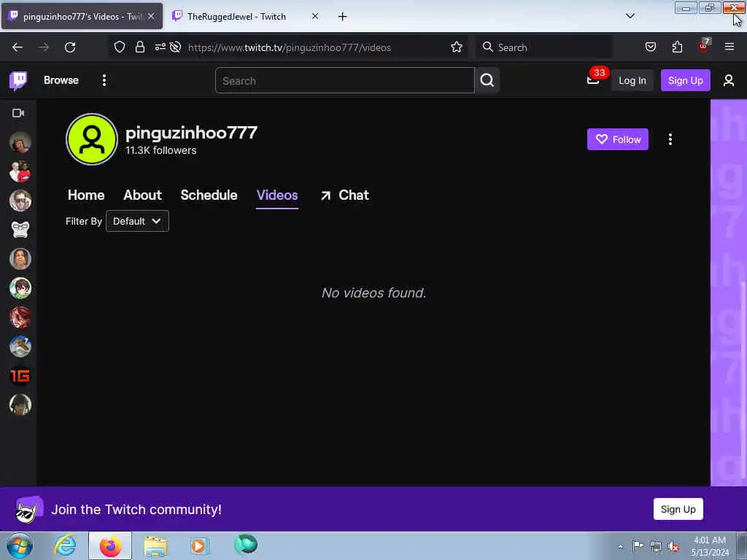Viewport: 747px width, 560px height.
Task: Open the third sidebar channel avatar with glasses
Action: pyautogui.click(x=20, y=201)
